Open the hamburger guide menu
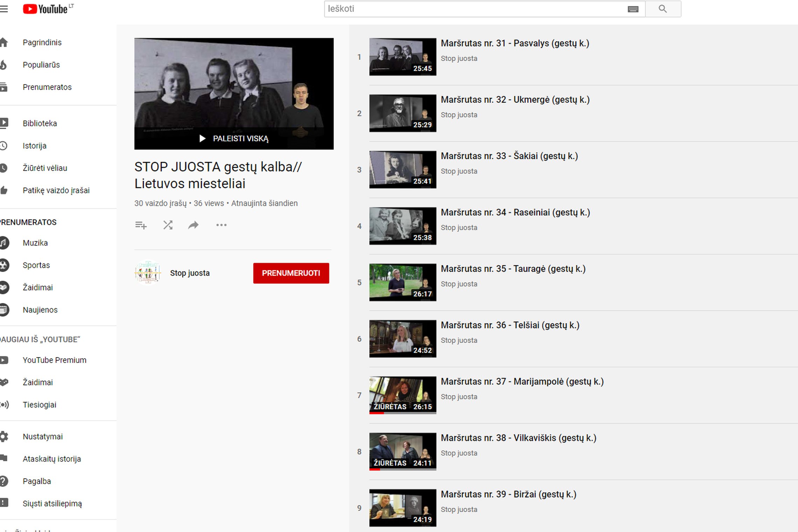 click(x=3, y=9)
